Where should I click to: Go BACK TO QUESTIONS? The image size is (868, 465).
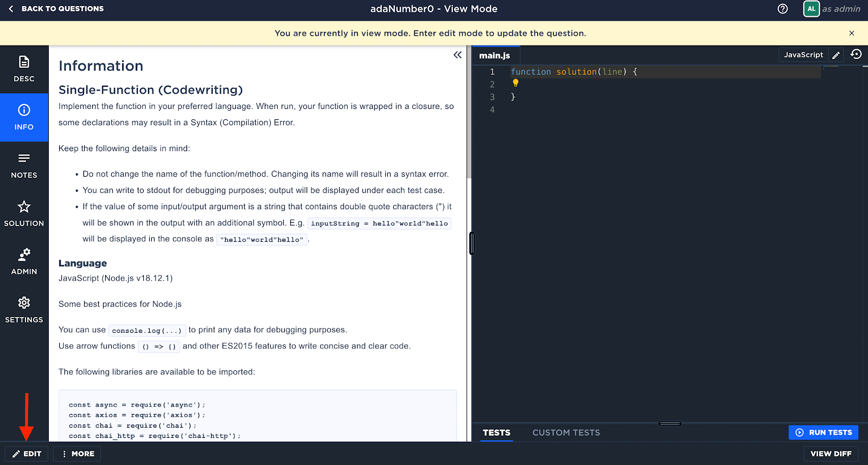(x=56, y=9)
